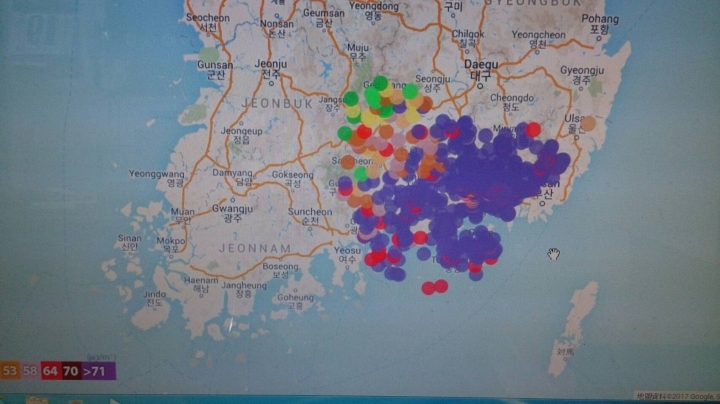Click the green marker near Sancheong
Image resolution: width=720 pixels, height=404 pixels.
tap(361, 174)
